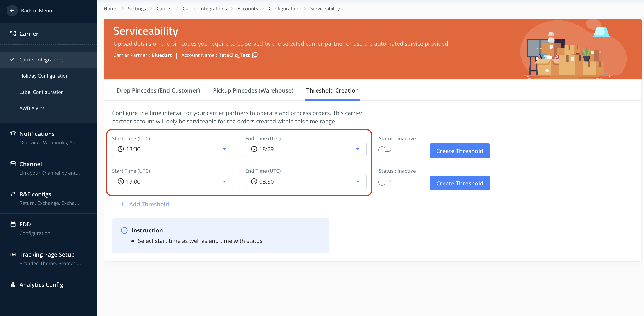Click the Analytics Config bar chart icon
The width and height of the screenshot is (644, 316).
[x=13, y=284]
